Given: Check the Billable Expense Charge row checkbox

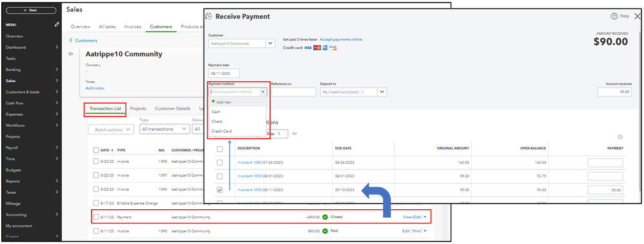Looking at the screenshot, I should [95, 203].
